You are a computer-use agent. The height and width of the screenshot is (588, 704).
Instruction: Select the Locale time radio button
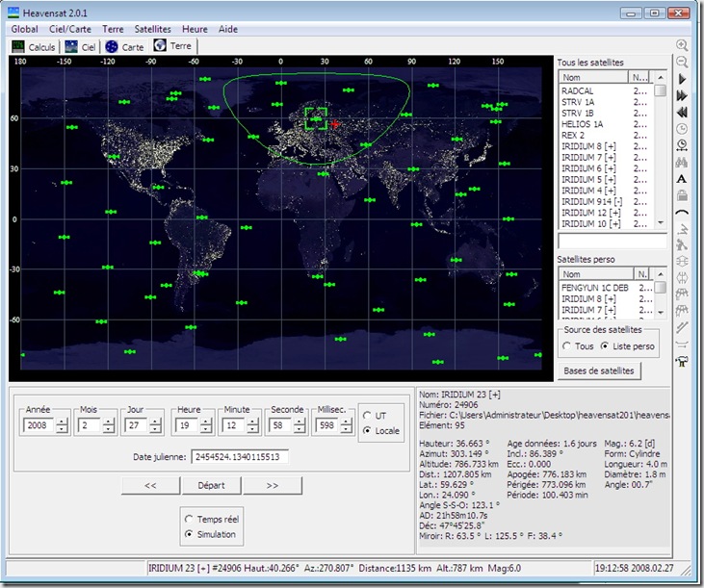pos(367,430)
